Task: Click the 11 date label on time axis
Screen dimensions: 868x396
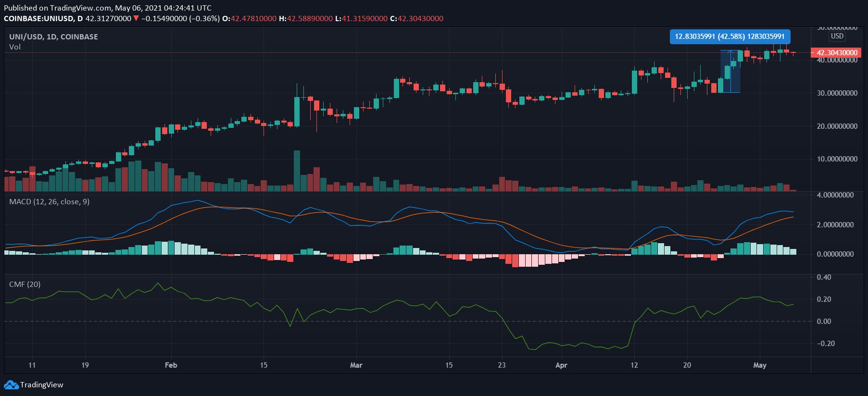Action: point(32,365)
